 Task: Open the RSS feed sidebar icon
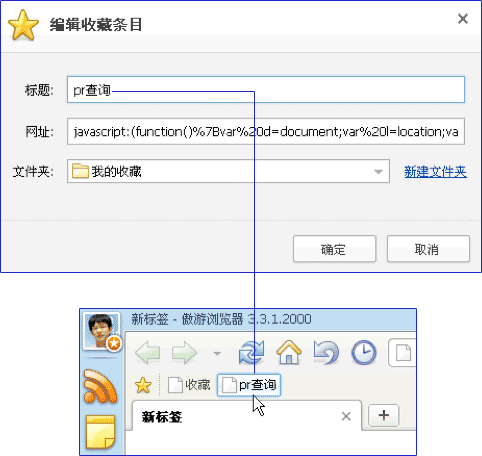[x=100, y=386]
